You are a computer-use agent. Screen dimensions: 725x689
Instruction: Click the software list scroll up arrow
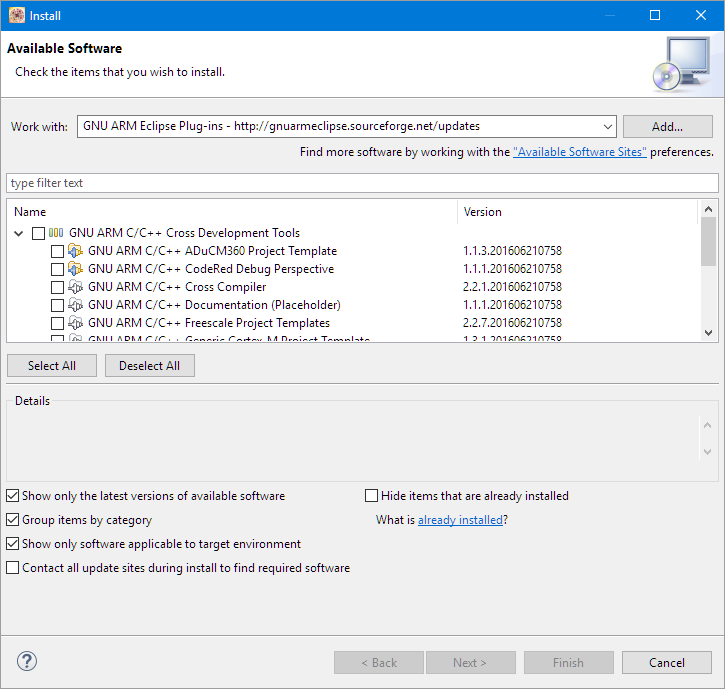[x=708, y=209]
